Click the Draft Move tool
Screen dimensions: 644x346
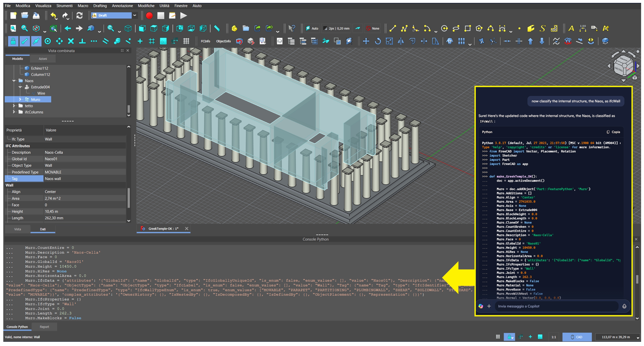(366, 41)
